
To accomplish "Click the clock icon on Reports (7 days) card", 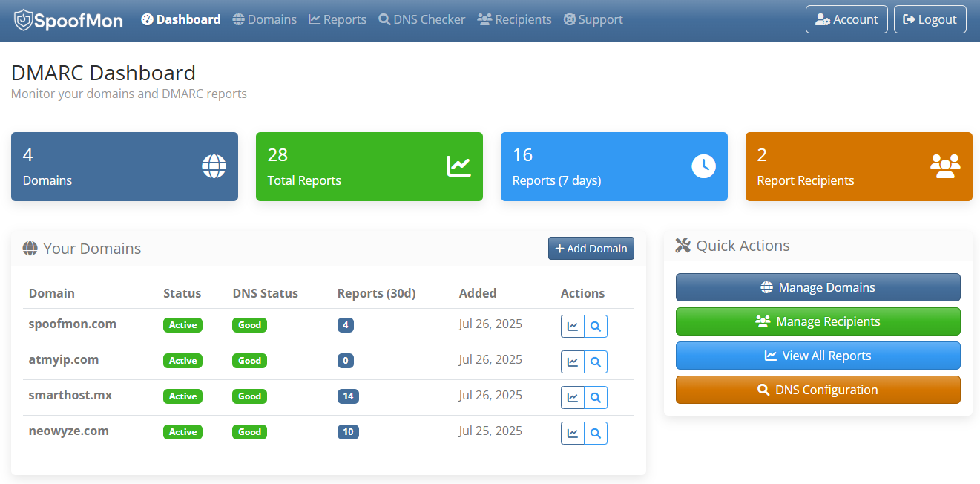I will 703,166.
